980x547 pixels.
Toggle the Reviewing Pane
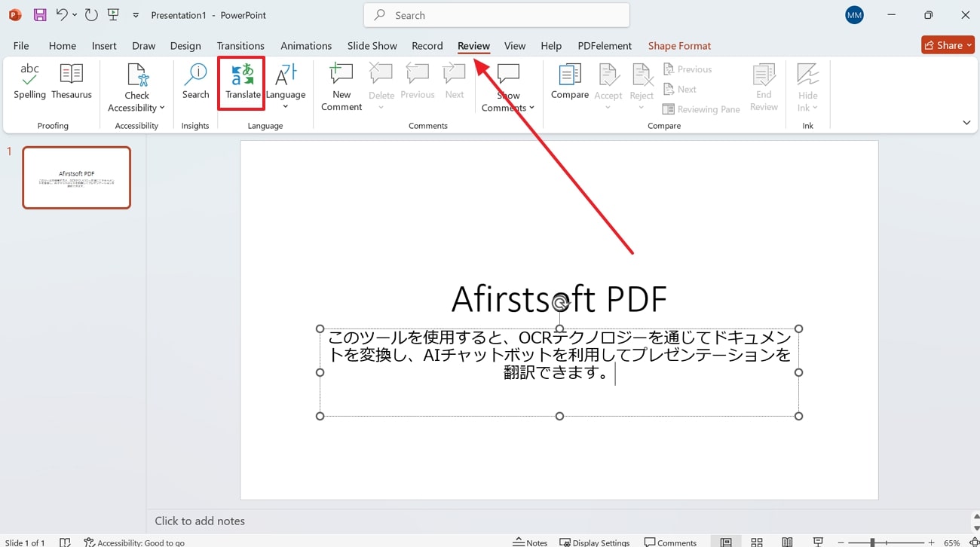(701, 109)
